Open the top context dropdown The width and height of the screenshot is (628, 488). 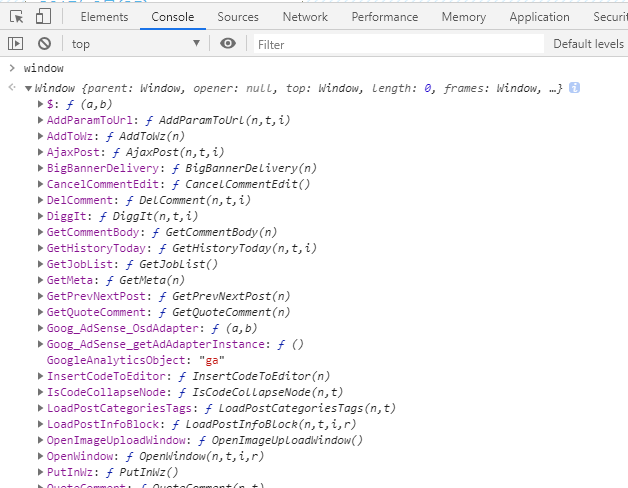[135, 44]
